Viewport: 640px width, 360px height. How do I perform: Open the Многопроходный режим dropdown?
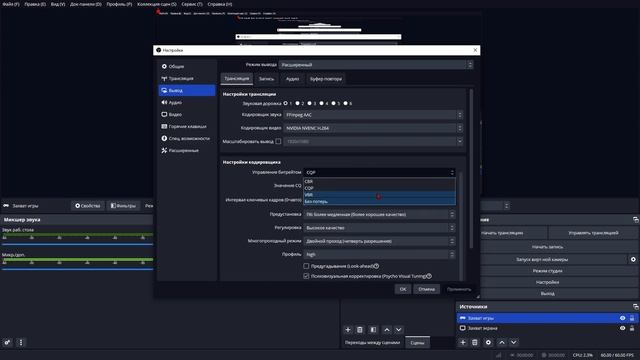(379, 241)
